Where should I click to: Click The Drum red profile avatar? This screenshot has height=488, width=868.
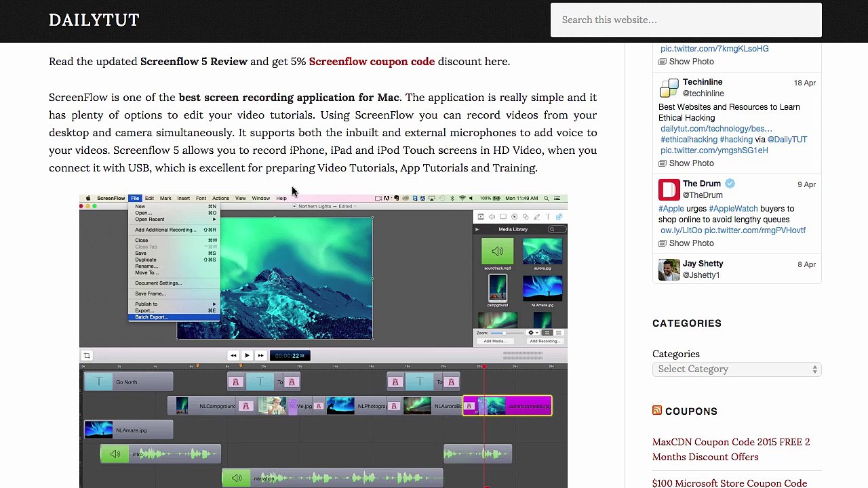point(669,189)
